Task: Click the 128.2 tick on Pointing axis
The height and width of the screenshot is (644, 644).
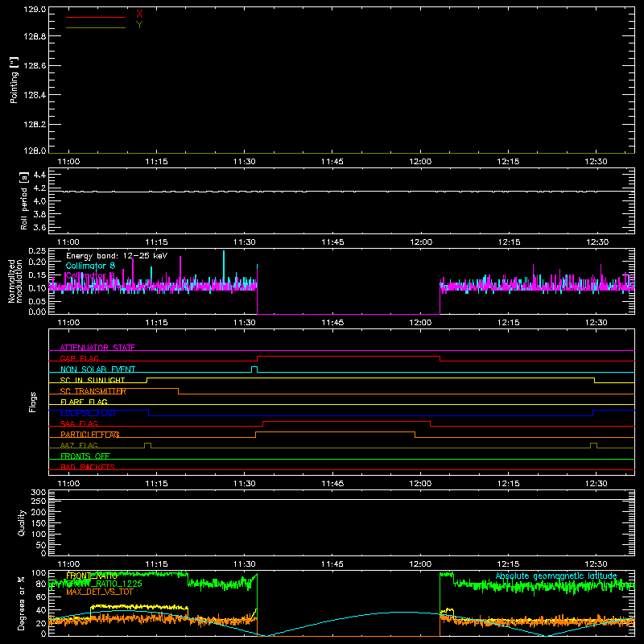Action: pos(35,125)
